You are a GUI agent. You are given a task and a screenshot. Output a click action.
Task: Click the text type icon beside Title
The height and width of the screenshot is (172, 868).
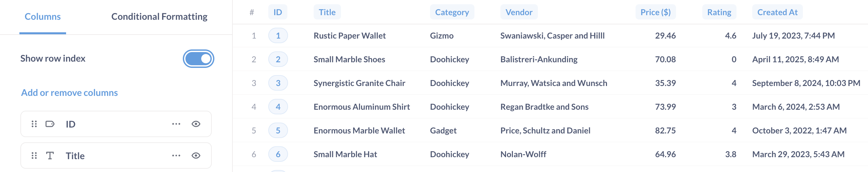tap(50, 156)
